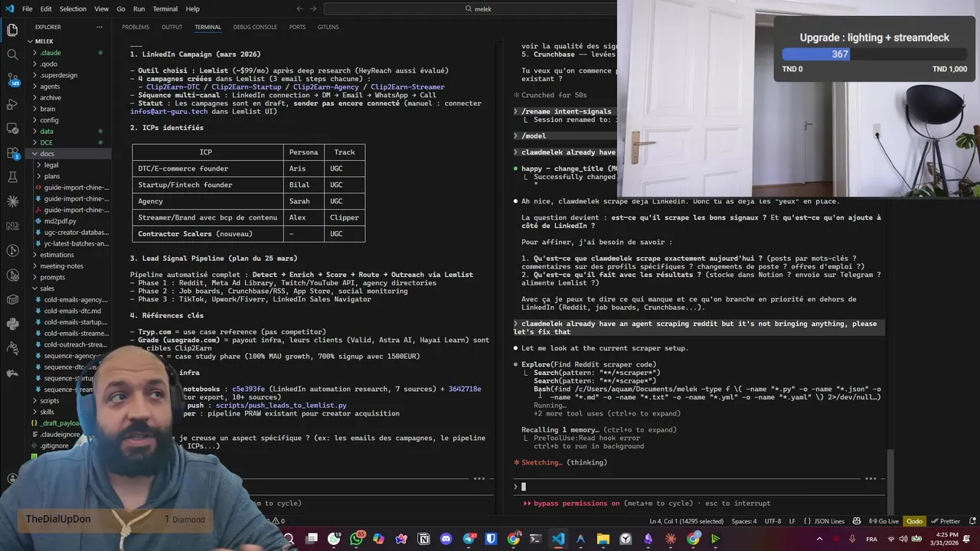Open Explorer views and more actions menu

point(99,27)
